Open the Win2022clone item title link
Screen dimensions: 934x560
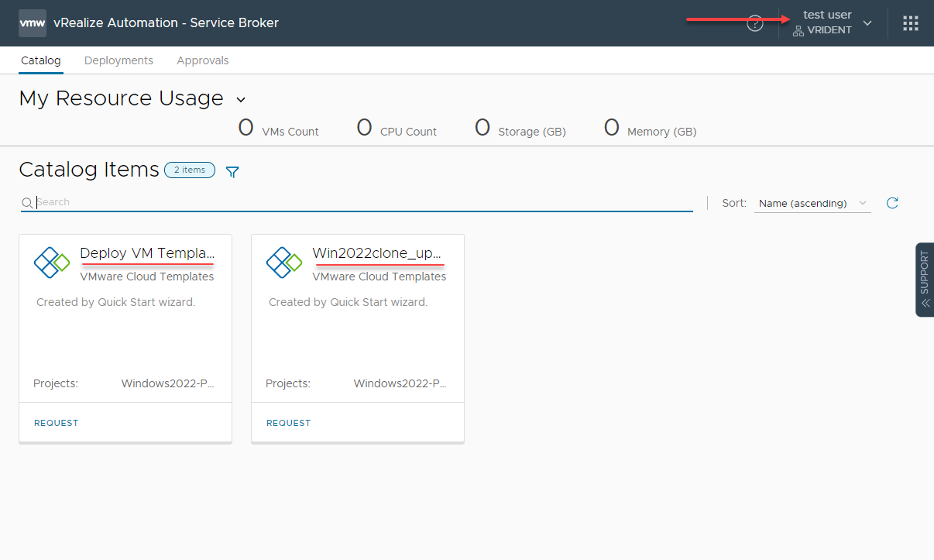point(377,253)
